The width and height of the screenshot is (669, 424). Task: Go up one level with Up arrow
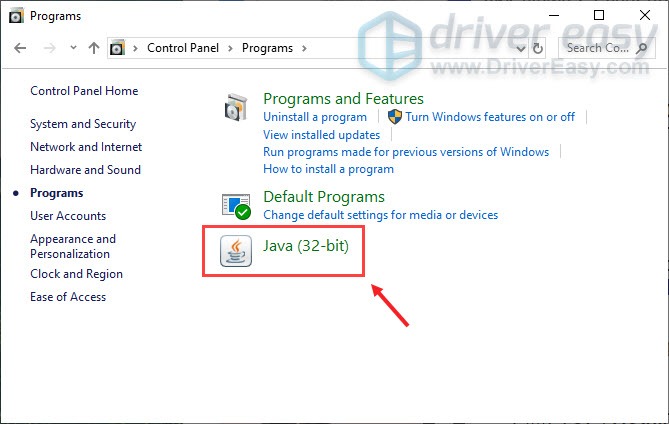(94, 48)
